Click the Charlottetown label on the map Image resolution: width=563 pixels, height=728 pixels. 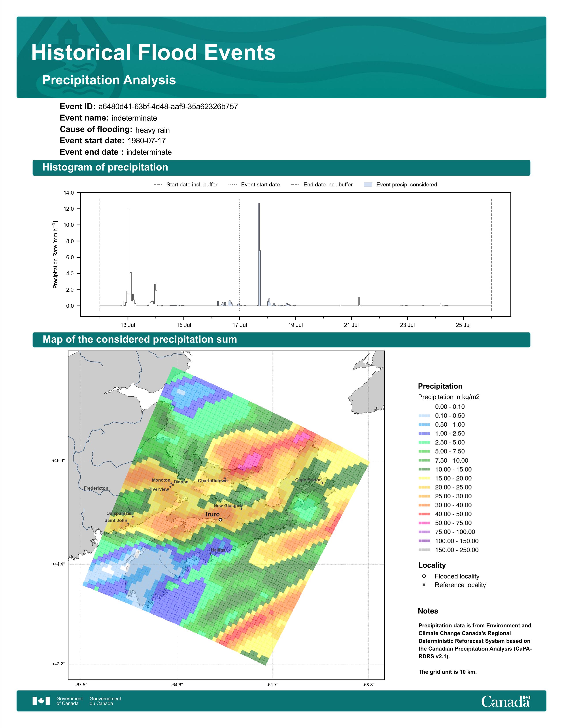coord(212,481)
